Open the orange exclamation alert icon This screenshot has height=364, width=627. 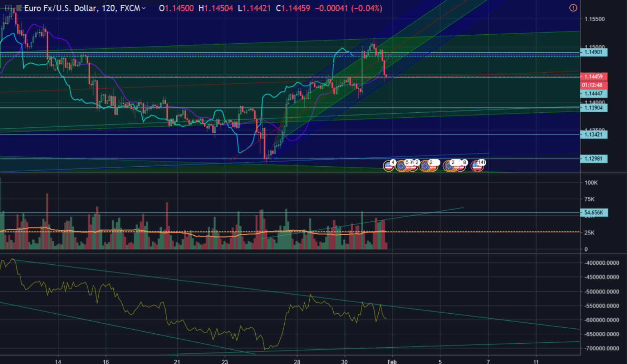coord(573,8)
